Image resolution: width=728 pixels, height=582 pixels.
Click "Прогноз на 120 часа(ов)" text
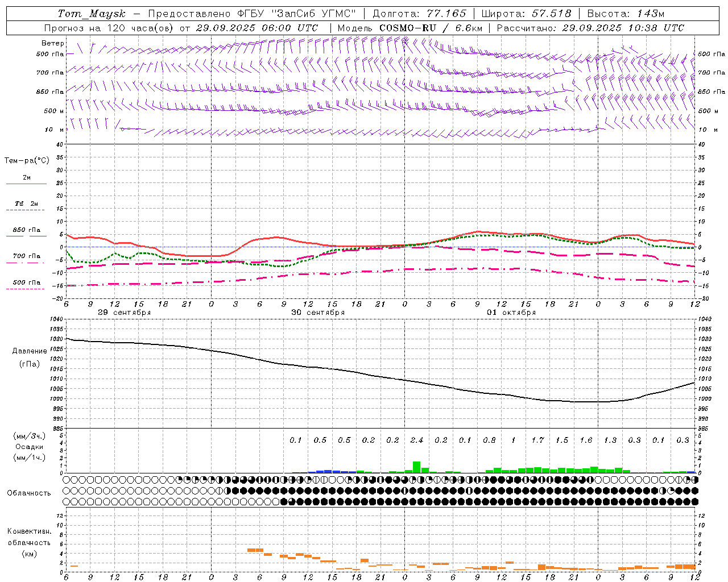110,28
